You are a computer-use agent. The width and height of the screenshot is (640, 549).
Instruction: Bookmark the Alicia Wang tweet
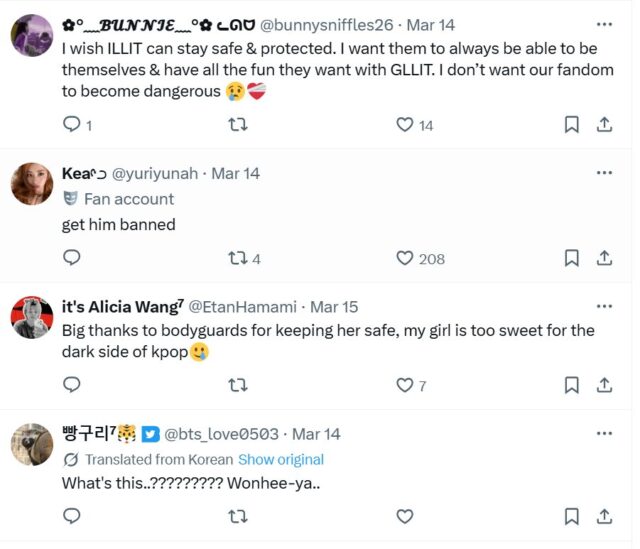click(x=571, y=385)
